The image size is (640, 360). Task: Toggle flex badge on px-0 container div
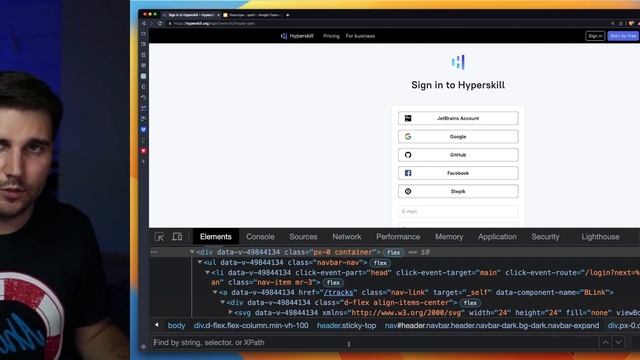(393, 253)
